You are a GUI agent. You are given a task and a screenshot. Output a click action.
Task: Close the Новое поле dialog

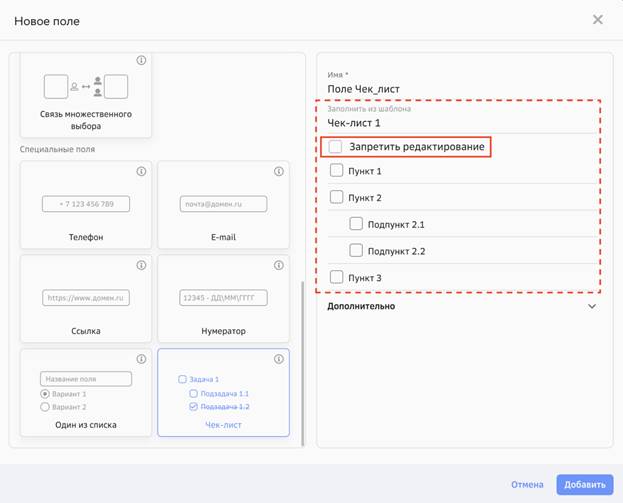597,20
